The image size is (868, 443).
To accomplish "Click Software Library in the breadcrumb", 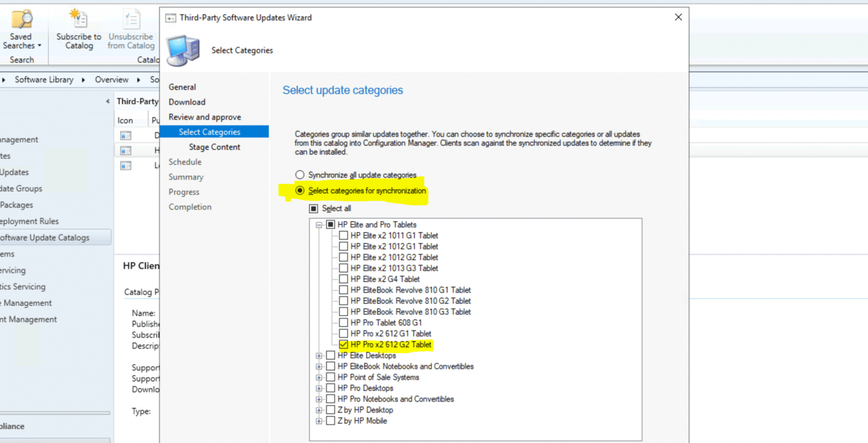I will click(44, 80).
